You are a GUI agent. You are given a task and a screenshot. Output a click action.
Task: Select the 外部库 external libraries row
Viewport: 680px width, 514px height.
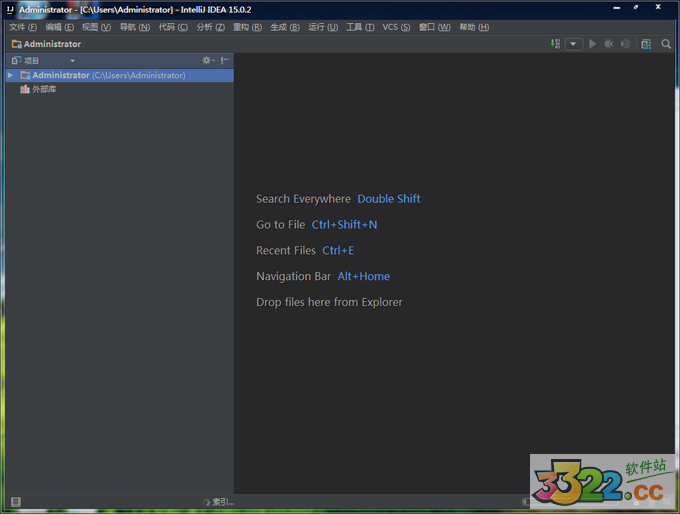coord(120,89)
